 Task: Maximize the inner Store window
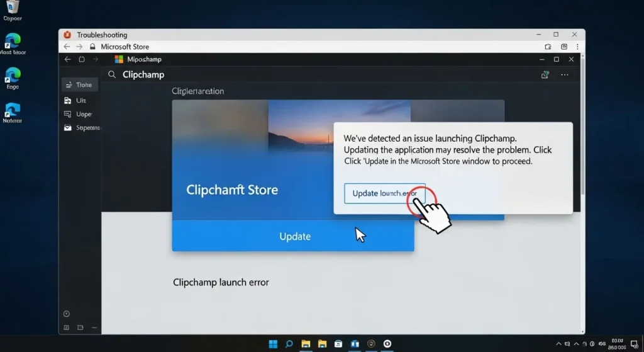coord(557,59)
